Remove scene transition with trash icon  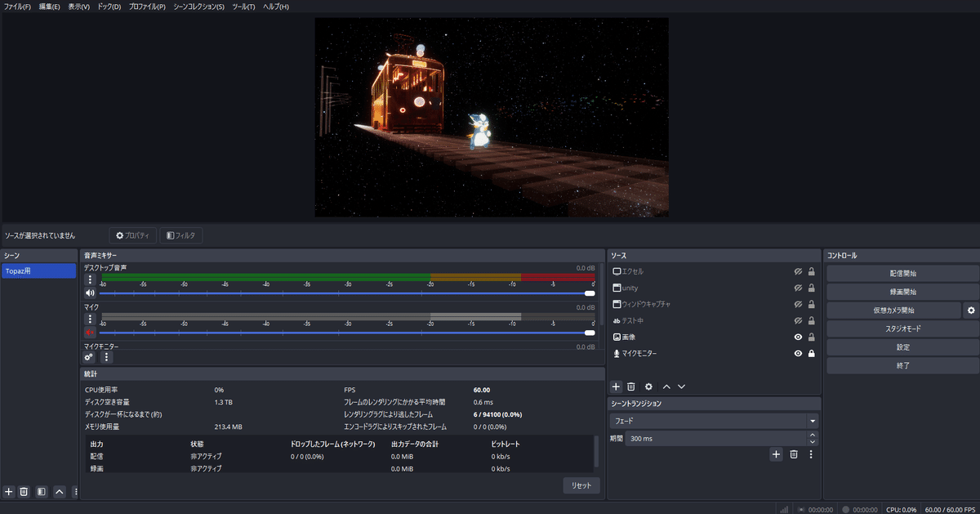tap(793, 454)
